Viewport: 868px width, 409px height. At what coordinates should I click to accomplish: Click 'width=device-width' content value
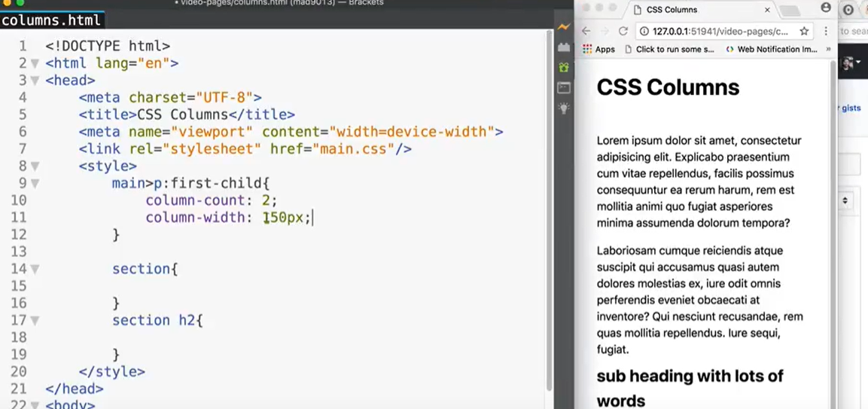coord(411,132)
